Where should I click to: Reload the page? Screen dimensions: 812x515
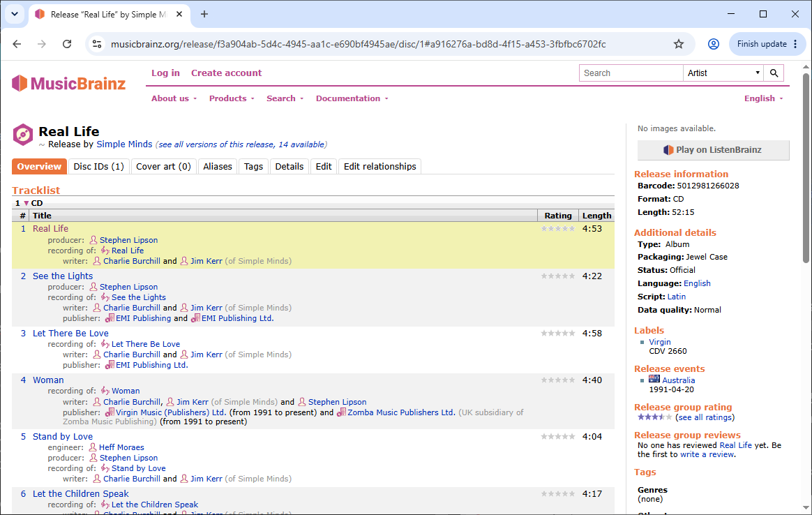coord(67,44)
